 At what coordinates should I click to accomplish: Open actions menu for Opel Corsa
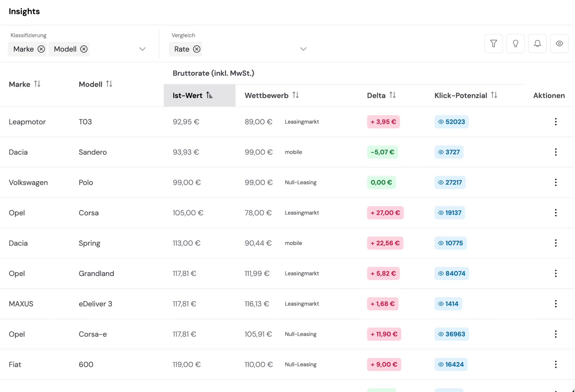click(555, 213)
